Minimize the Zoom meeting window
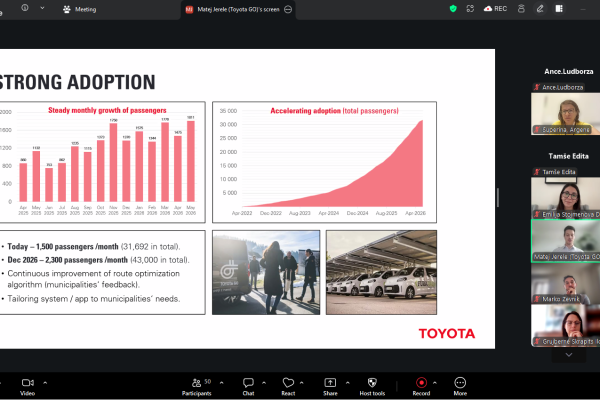600x400 pixels. pos(583,9)
